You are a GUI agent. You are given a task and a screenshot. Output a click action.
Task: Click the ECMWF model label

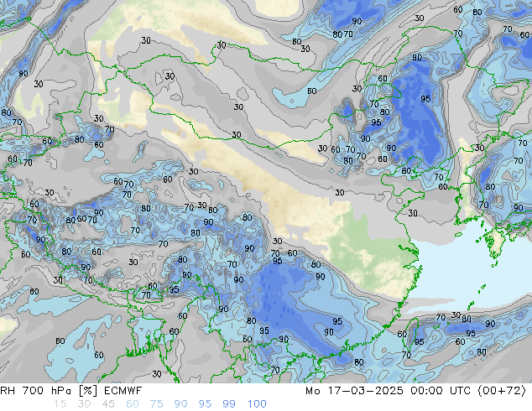(123, 391)
